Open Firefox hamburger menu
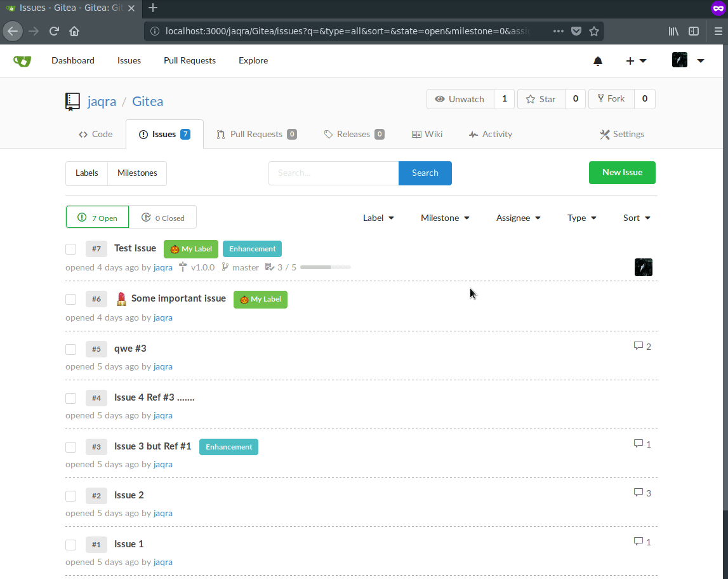Image resolution: width=728 pixels, height=579 pixels. pos(718,31)
